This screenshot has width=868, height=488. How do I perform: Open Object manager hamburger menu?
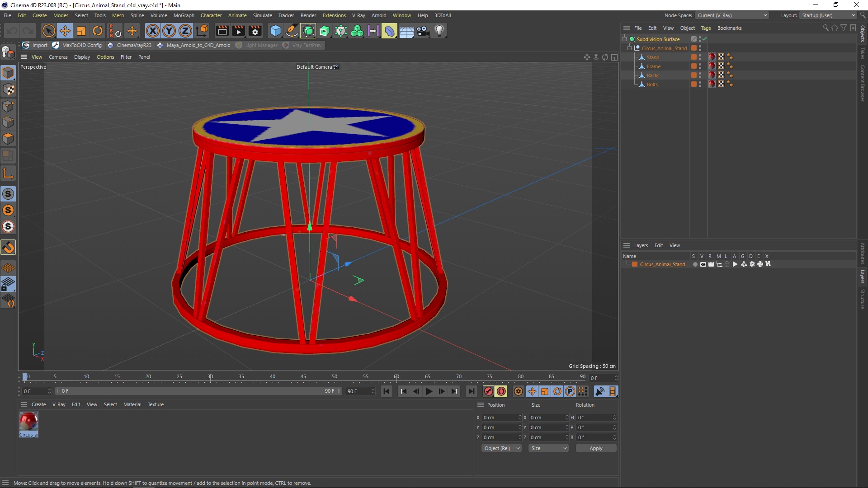click(x=627, y=28)
